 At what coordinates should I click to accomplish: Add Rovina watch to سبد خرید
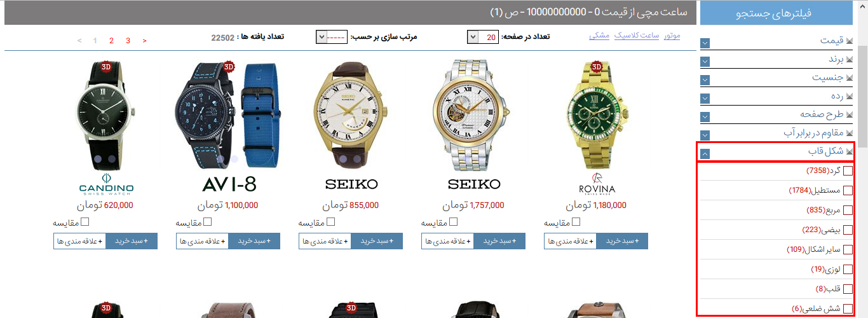(x=622, y=242)
